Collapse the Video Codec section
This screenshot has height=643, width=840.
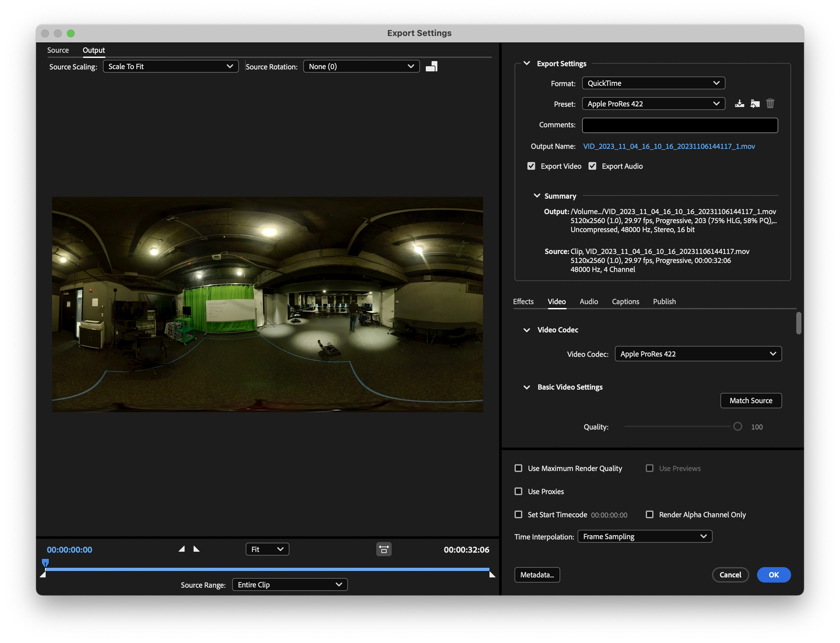coord(527,330)
